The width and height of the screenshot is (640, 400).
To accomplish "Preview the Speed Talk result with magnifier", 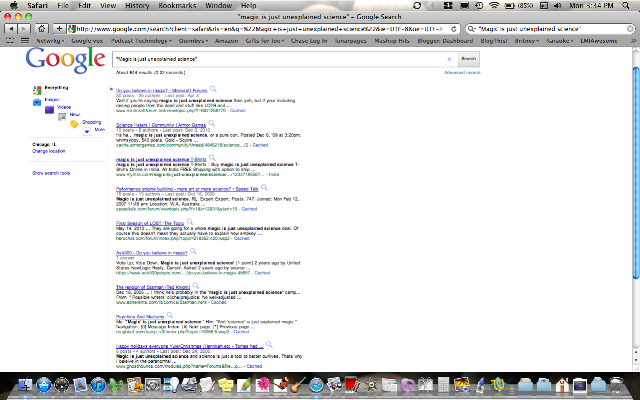I will [264, 187].
